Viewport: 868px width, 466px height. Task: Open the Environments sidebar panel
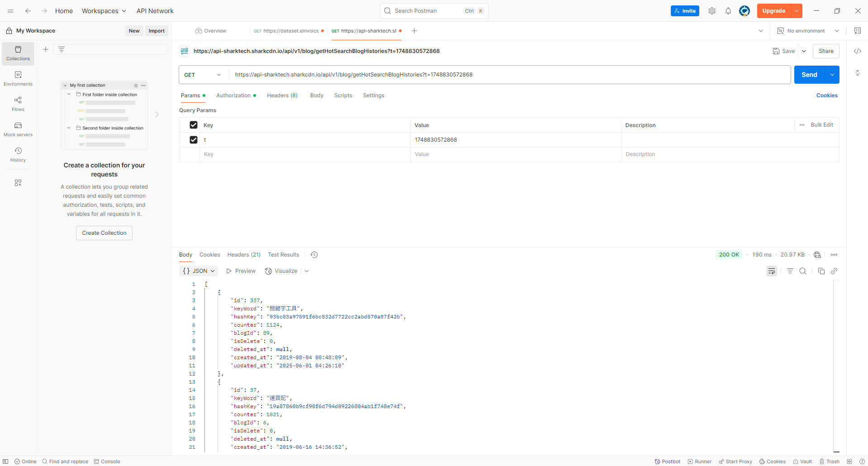coord(18,79)
